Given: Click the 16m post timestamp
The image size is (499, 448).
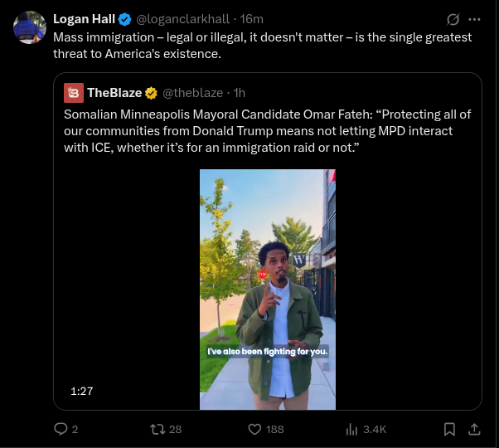Looking at the screenshot, I should (251, 19).
